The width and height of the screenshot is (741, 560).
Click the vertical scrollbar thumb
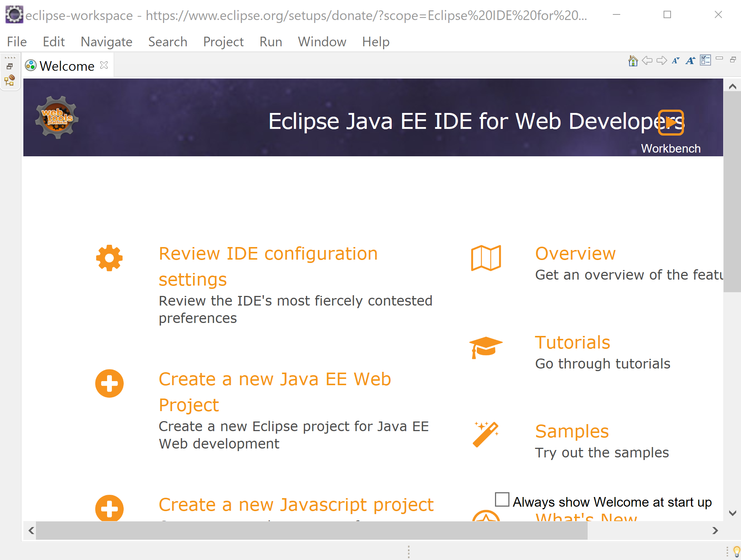(732, 191)
